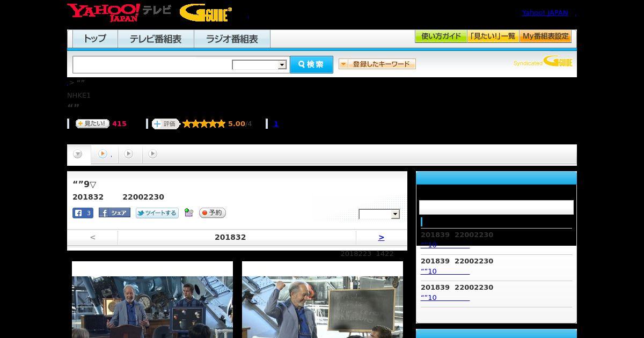Go to next date with > link

pos(381,237)
